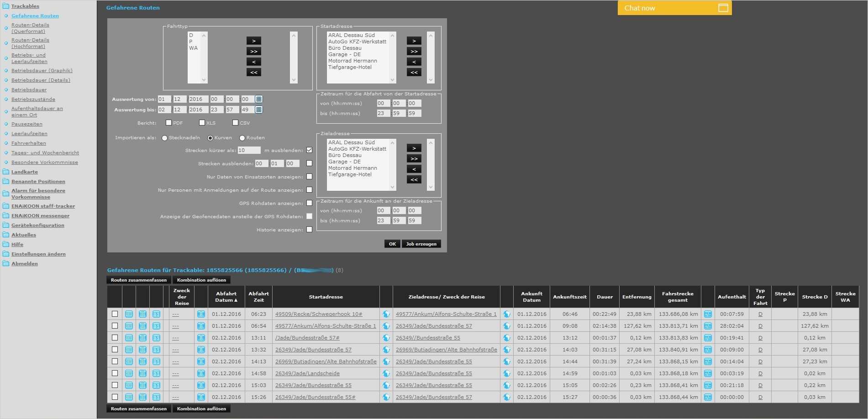Select Büro Dessau in the Startadresse list

345,48
